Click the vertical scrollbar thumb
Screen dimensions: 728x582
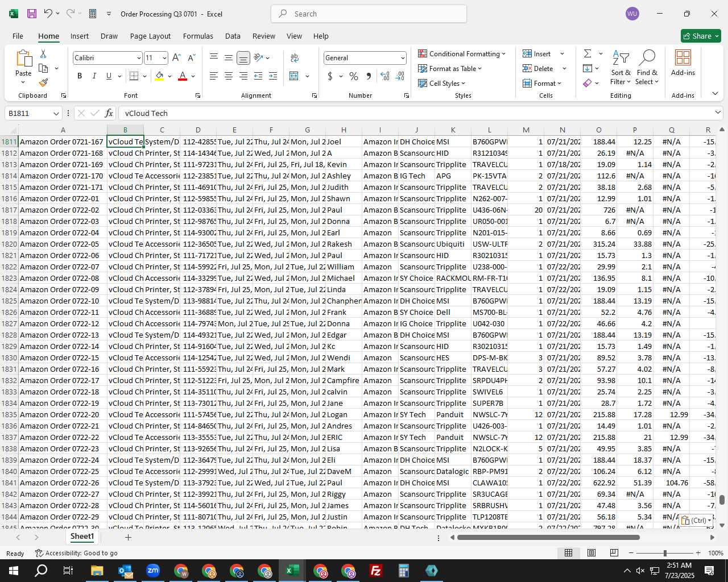[722, 500]
